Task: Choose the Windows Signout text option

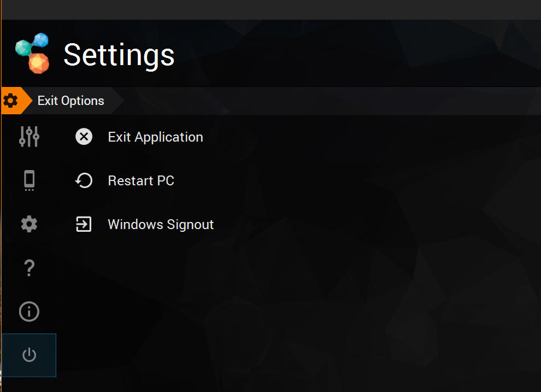Action: tap(161, 224)
